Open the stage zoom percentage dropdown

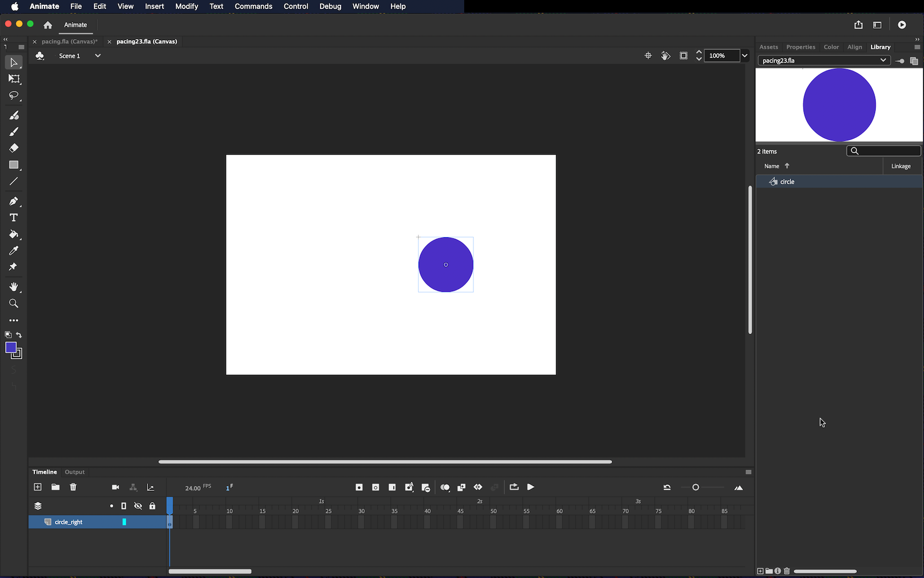pos(745,56)
